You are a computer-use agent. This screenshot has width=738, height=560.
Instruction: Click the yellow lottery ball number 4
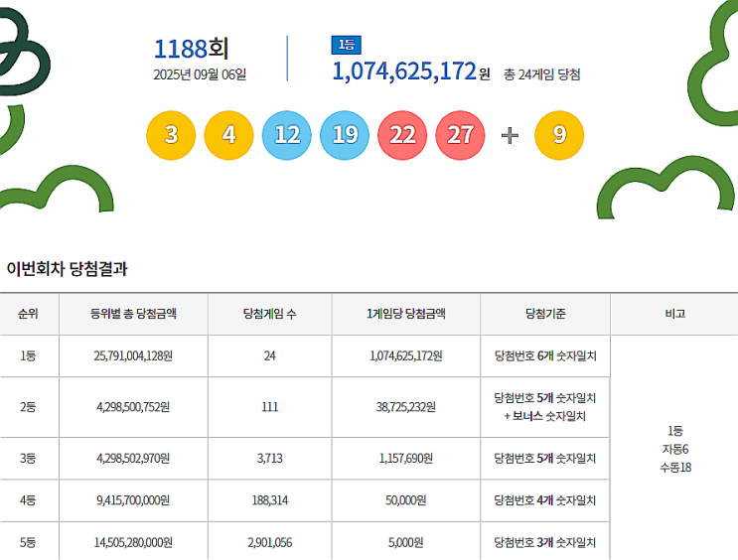[228, 135]
